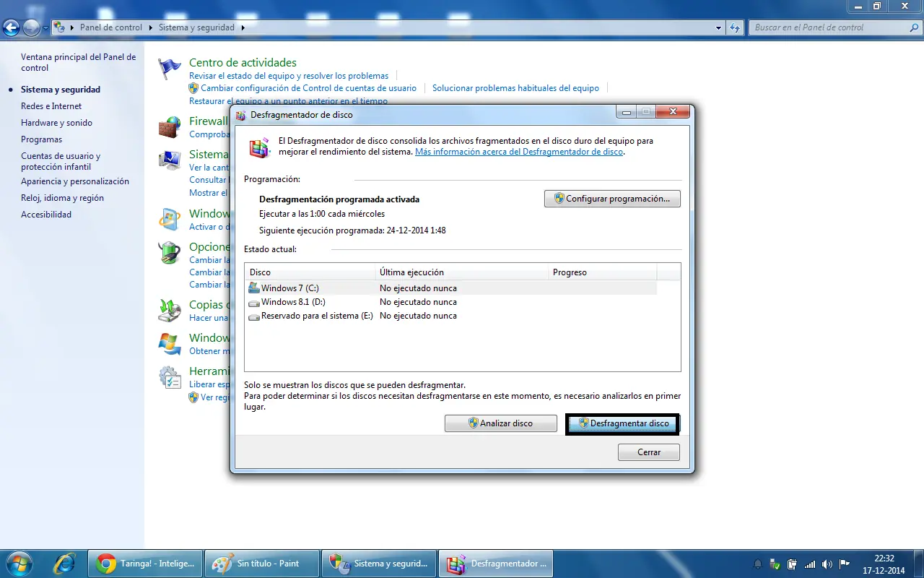Click the Control Panel icon in the address bar

pyautogui.click(x=60, y=27)
